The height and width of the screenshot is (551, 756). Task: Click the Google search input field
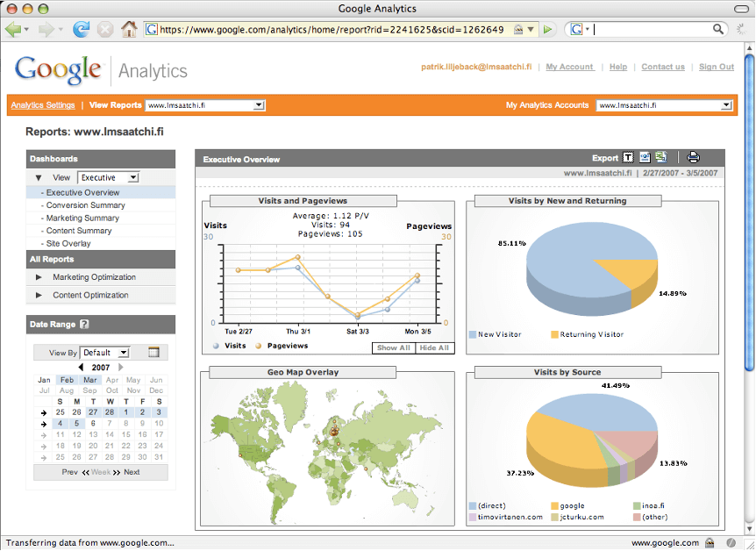[x=651, y=30]
